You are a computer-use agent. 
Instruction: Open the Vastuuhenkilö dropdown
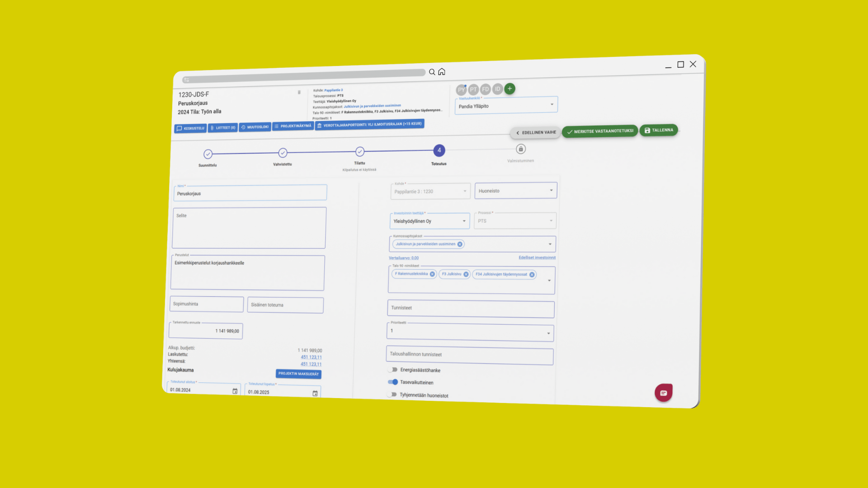[x=506, y=105]
